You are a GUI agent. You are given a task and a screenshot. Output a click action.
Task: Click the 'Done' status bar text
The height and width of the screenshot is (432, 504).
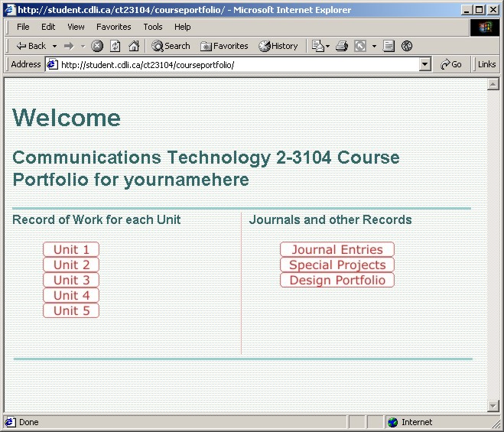tap(28, 422)
